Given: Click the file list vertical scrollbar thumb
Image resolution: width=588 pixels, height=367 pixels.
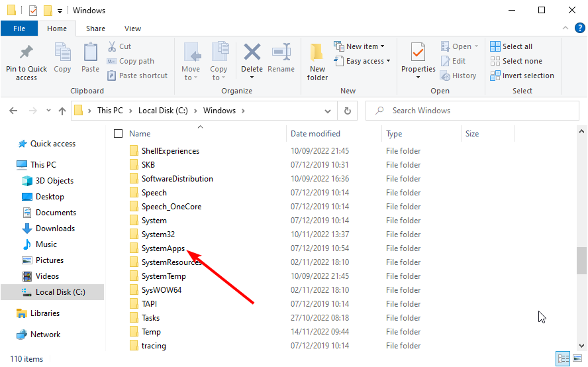Looking at the screenshot, I should click(x=581, y=261).
